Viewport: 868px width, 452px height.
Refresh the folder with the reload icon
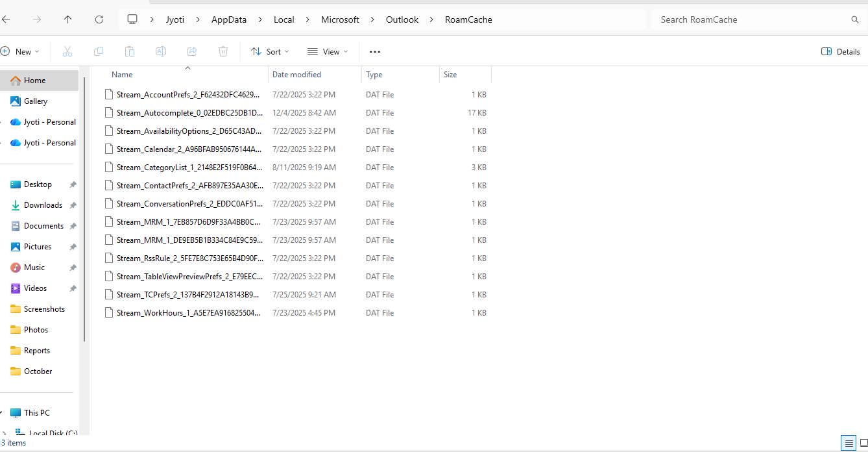(x=99, y=19)
